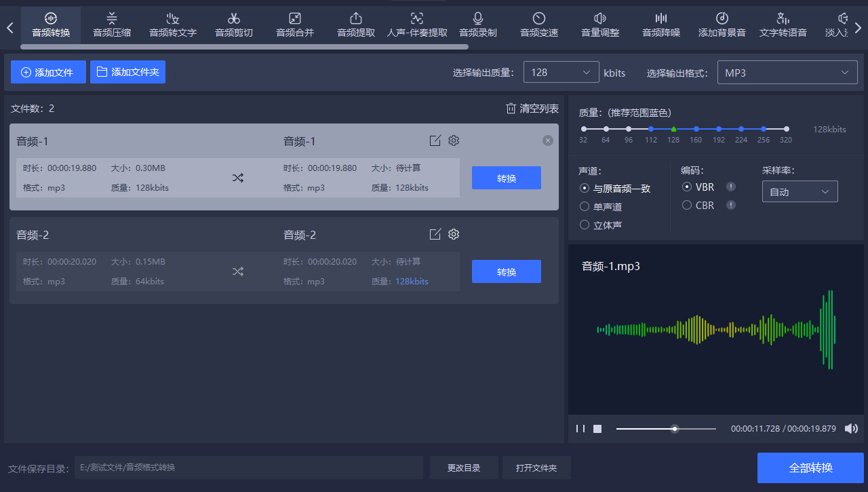Screen dimensions: 868x492
Task: Pause the audio preview playback
Action: [580, 428]
